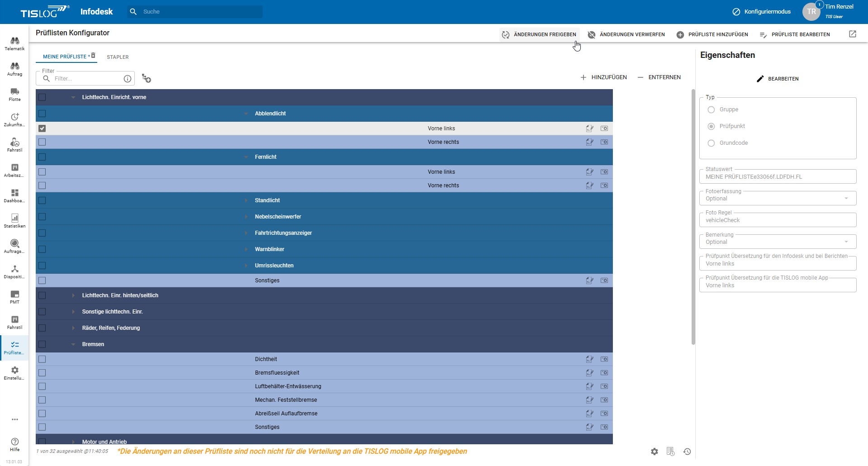Open Prüfliste sidebar menu item
This screenshot has height=466, width=868.
[14, 348]
